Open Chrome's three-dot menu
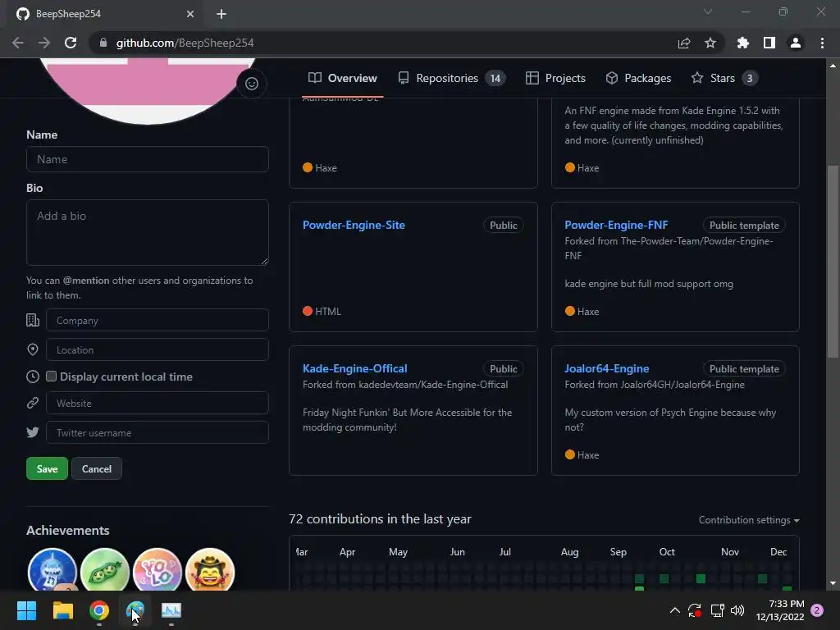Viewport: 840px width, 630px height. pyautogui.click(x=822, y=43)
